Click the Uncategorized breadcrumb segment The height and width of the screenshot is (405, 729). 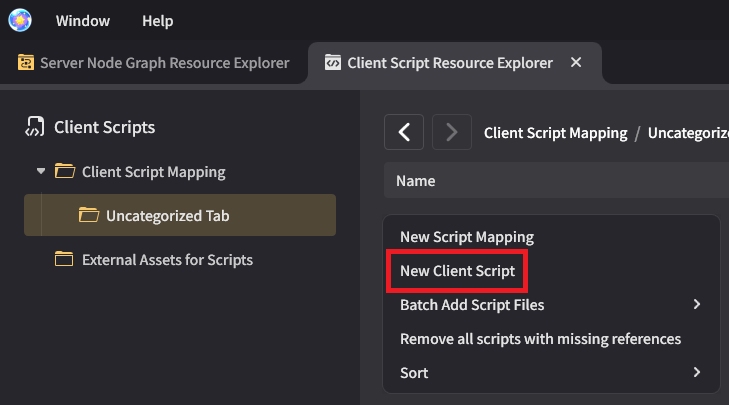point(688,133)
